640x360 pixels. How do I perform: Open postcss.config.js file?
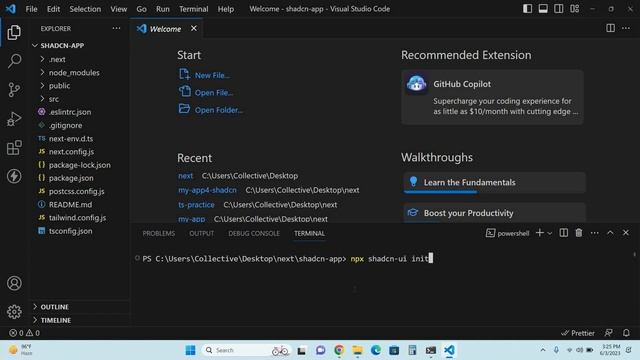click(x=80, y=191)
